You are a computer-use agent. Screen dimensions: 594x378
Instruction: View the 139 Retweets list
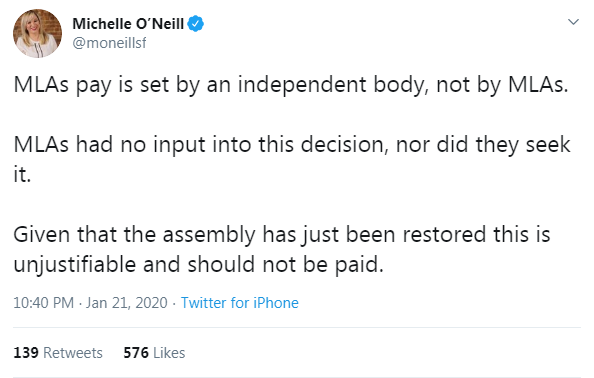tap(58, 353)
